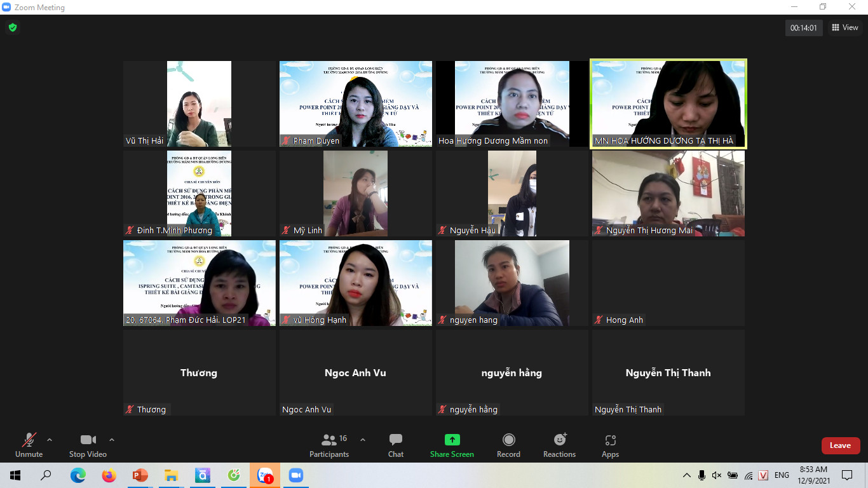
Task: Open the Chat panel
Action: pos(395,445)
